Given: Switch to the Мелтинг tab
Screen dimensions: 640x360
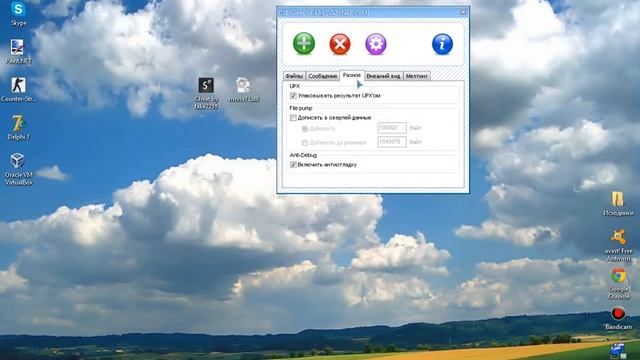Looking at the screenshot, I should click(417, 76).
